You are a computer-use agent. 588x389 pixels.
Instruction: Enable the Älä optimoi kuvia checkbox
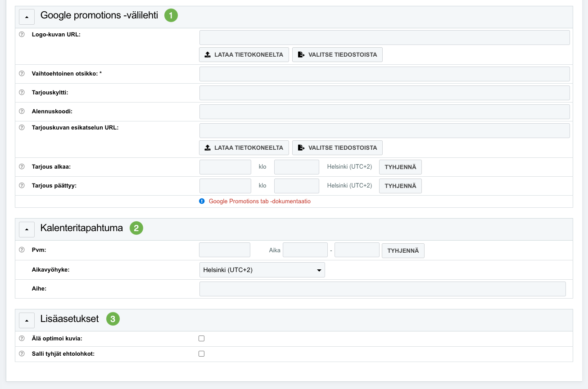202,339
